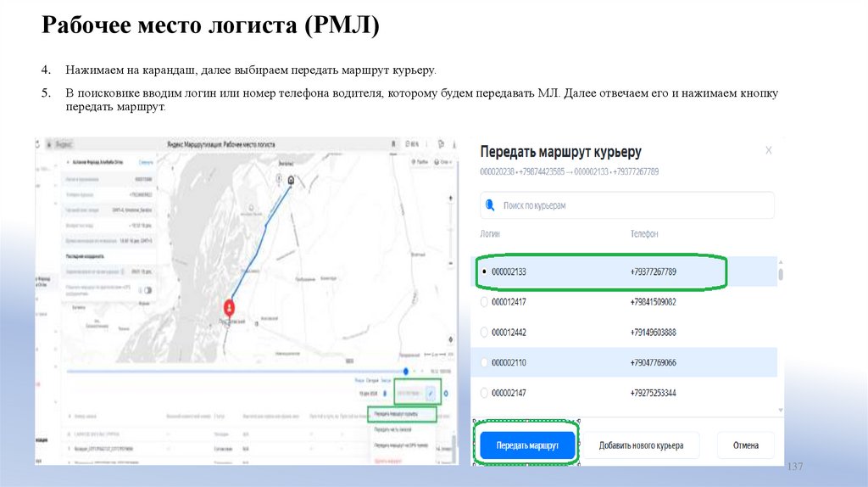Choose the second item in pencil menu

tap(393, 429)
